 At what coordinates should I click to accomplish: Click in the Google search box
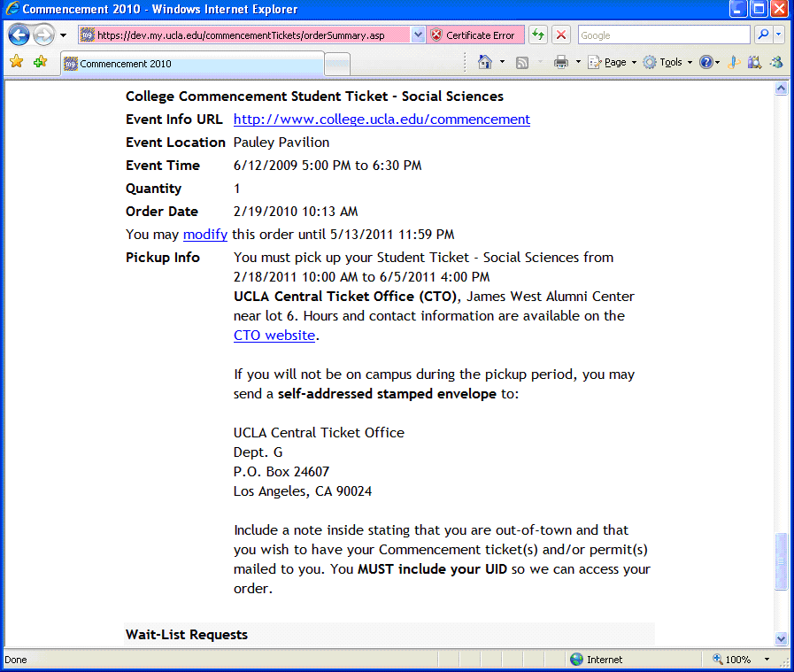(x=663, y=35)
